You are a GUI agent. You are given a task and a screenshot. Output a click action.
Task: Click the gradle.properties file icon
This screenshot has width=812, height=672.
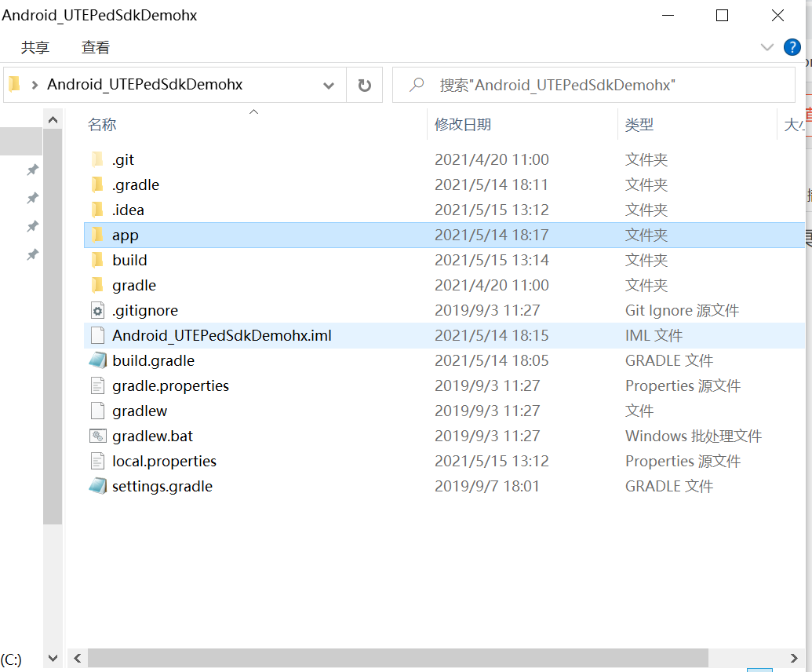pyautogui.click(x=97, y=385)
